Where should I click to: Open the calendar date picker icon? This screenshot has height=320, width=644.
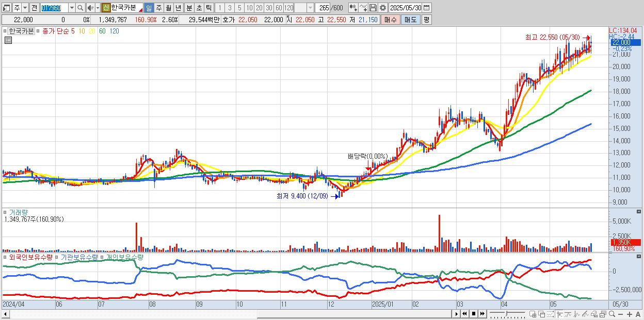[x=426, y=8]
